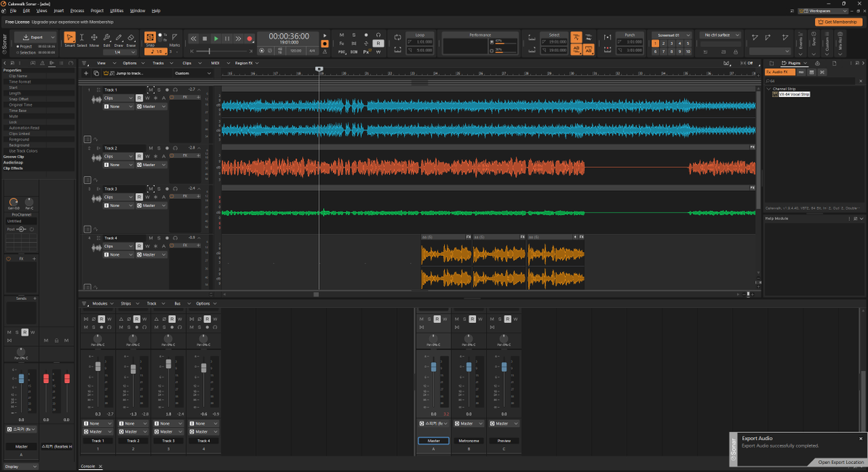Click the Plugins browser tab
The width and height of the screenshot is (868, 472).
pyautogui.click(x=794, y=64)
